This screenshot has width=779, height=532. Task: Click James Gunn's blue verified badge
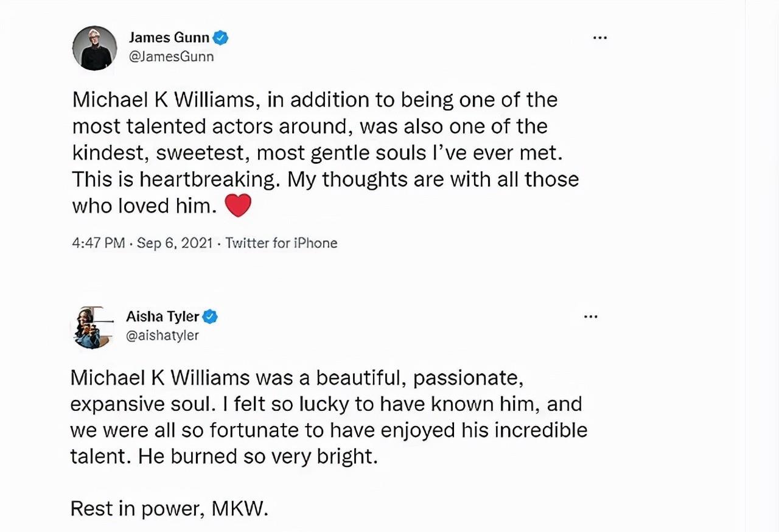pyautogui.click(x=220, y=38)
